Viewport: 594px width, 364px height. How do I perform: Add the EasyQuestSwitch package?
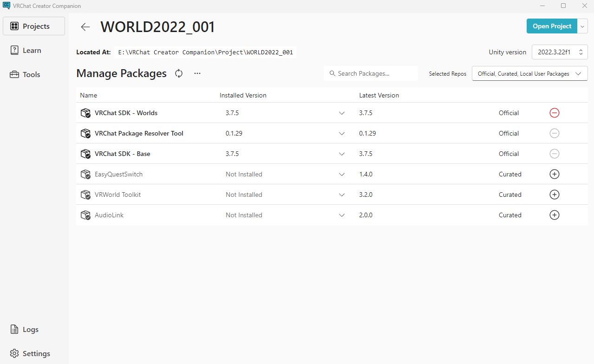click(554, 174)
